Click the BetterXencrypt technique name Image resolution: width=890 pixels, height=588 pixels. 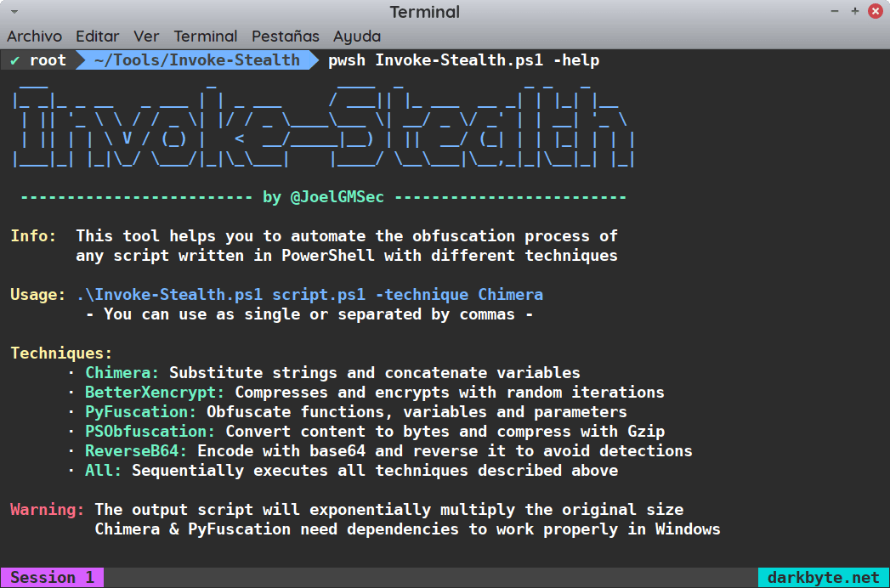[154, 393]
